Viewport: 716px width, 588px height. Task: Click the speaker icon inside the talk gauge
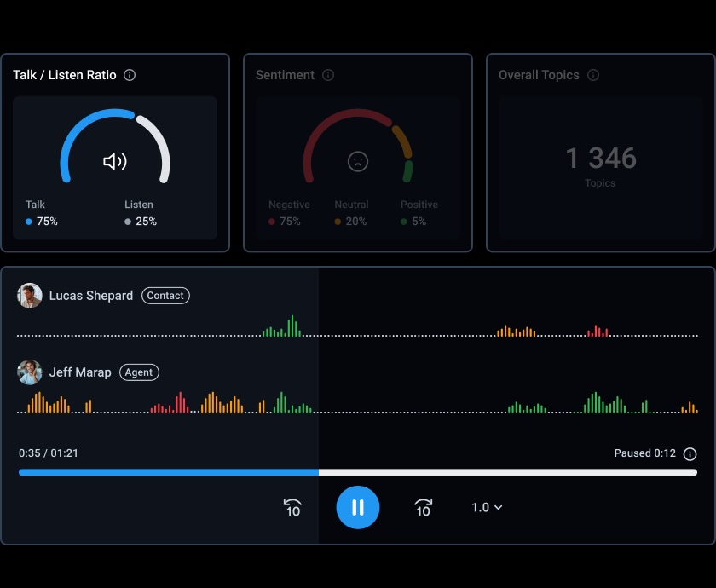[x=115, y=161]
